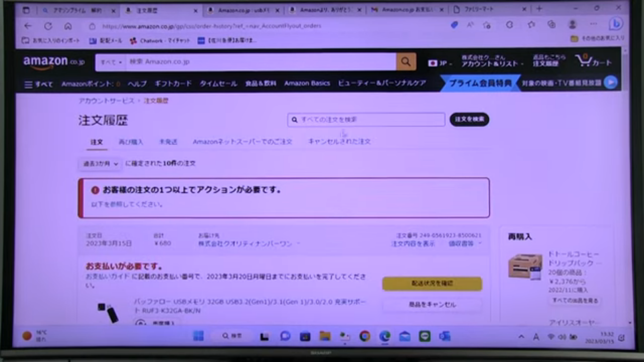The width and height of the screenshot is (644, 362).
Task: Open キャンセルされた注文 tab
Action: tap(339, 141)
